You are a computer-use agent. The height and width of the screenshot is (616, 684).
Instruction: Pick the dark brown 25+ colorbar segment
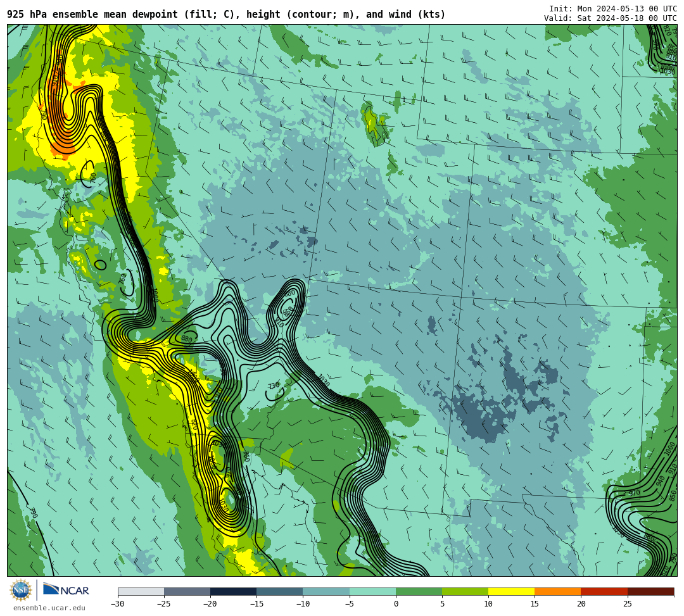(x=650, y=591)
